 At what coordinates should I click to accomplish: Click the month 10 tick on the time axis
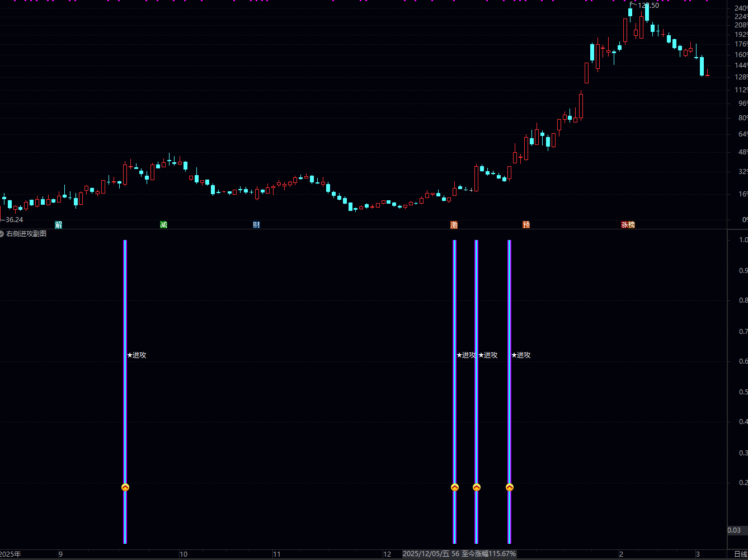point(184,554)
